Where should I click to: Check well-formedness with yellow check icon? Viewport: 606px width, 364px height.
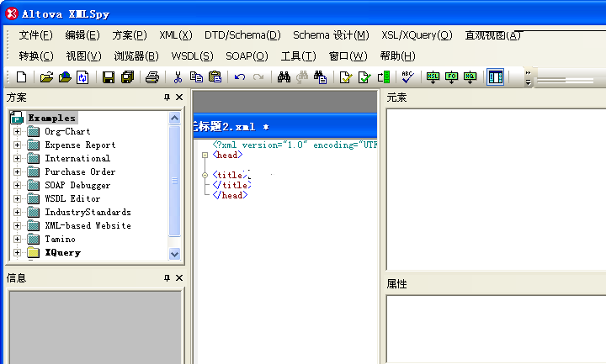pos(346,77)
